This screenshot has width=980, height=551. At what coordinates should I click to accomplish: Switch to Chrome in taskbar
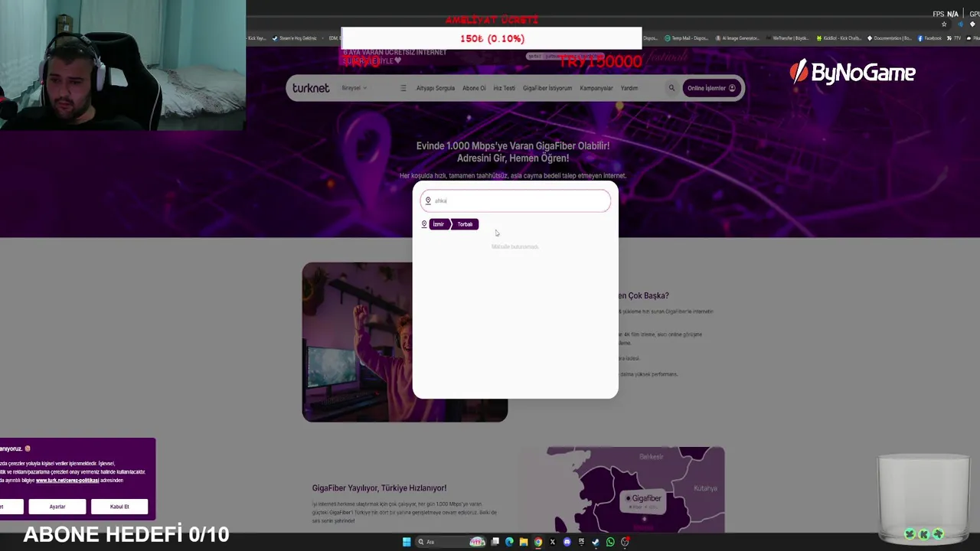click(x=538, y=542)
